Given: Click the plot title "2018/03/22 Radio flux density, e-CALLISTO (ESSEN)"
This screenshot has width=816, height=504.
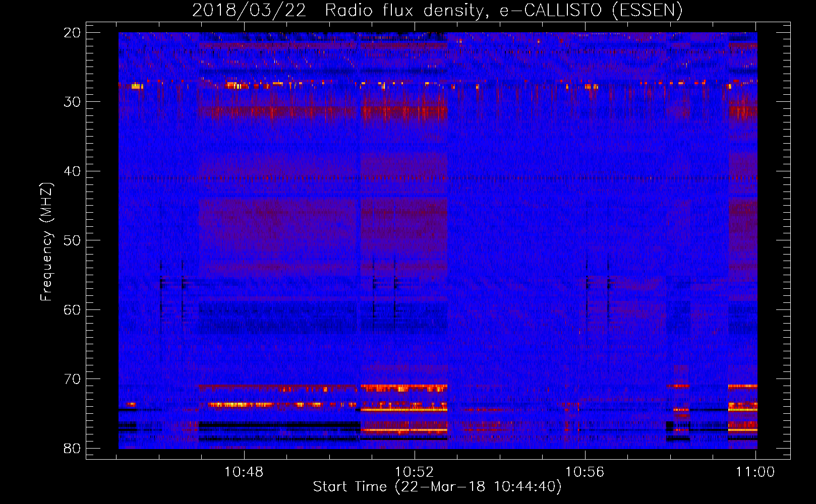Looking at the screenshot, I should tap(437, 10).
